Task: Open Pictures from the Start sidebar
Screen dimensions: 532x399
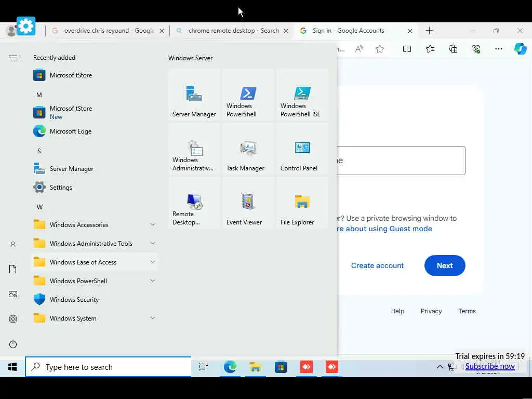Action: (13, 294)
